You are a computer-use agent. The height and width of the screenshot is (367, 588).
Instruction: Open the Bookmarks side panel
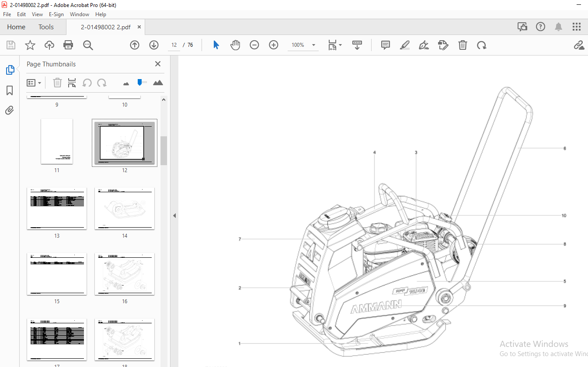click(10, 90)
